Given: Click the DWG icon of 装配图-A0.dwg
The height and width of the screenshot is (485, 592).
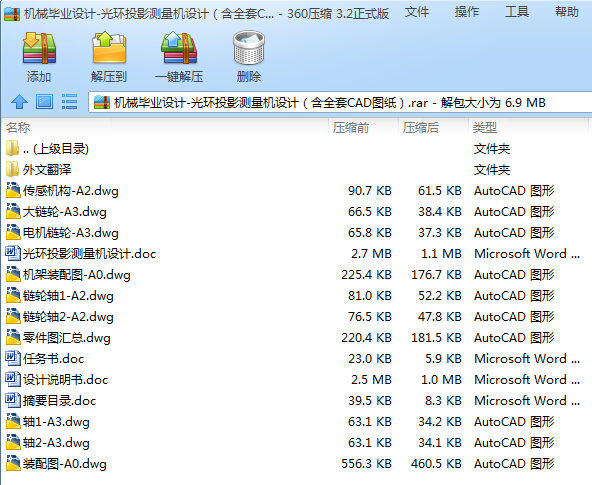Looking at the screenshot, I should coord(13,463).
